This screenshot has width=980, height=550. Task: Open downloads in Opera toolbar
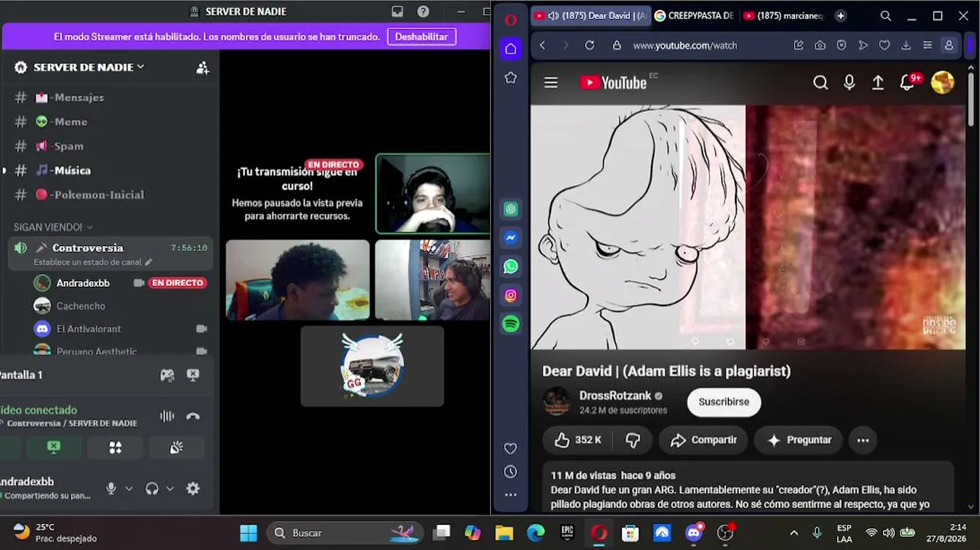pyautogui.click(x=906, y=45)
